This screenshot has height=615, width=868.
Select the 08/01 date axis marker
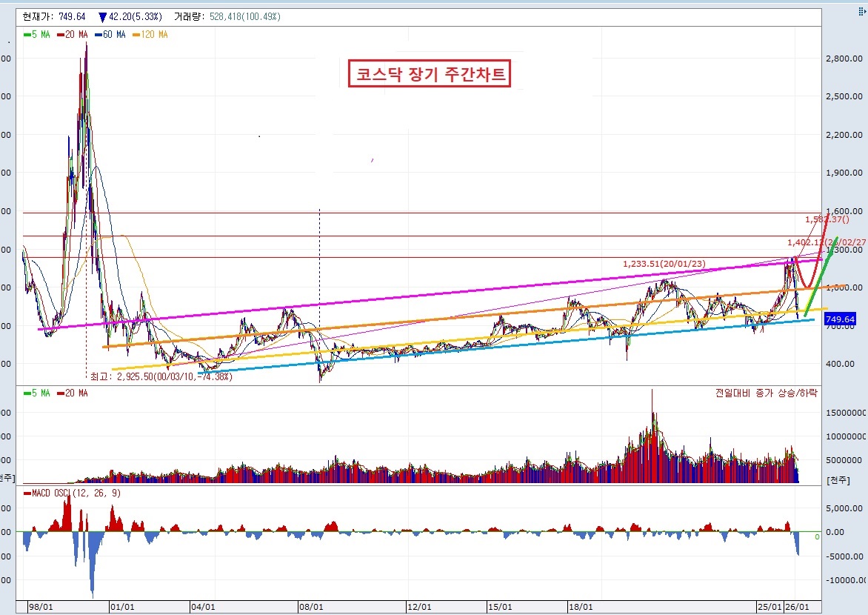pos(311,607)
